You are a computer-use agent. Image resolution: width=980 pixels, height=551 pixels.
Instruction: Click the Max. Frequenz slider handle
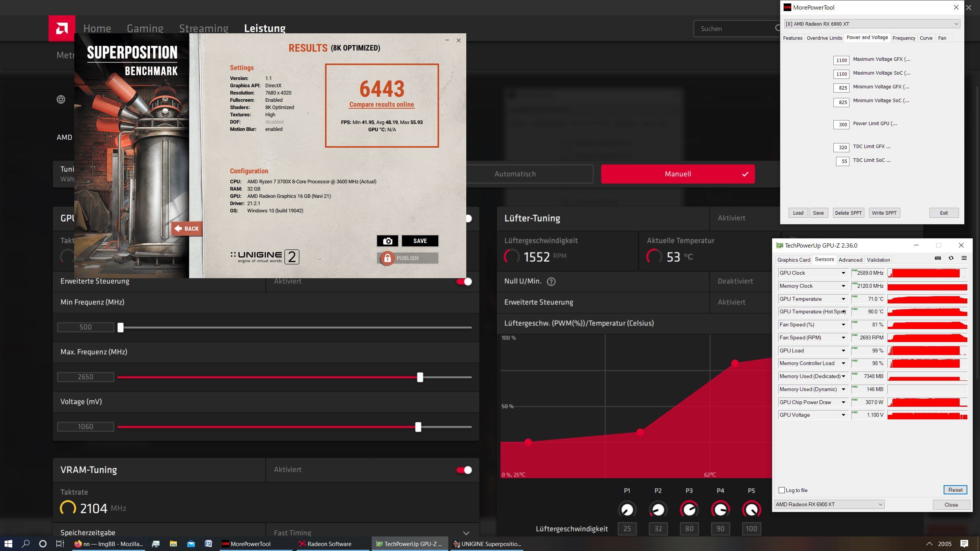[420, 377]
